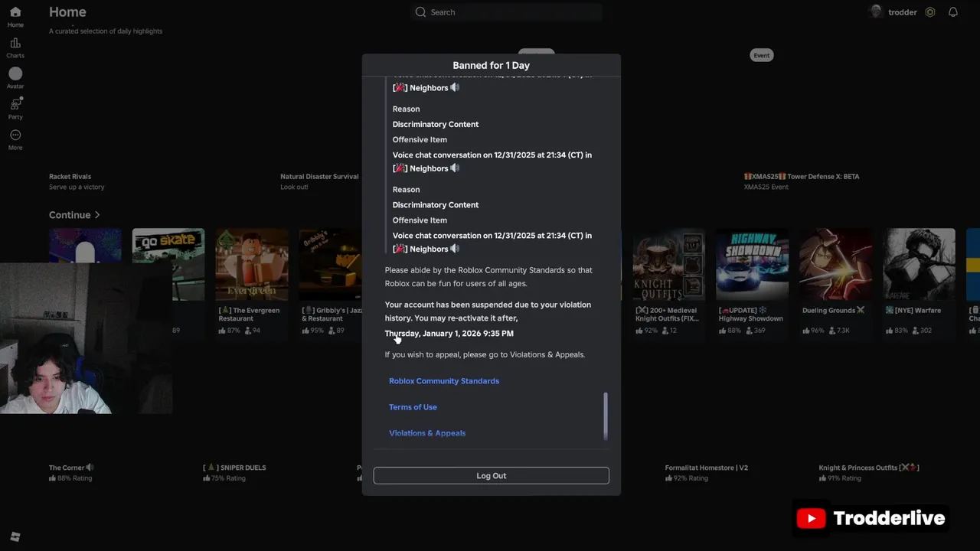Click the Highway Showdown title text
Image resolution: width=980 pixels, height=551 pixels.
coord(751,315)
